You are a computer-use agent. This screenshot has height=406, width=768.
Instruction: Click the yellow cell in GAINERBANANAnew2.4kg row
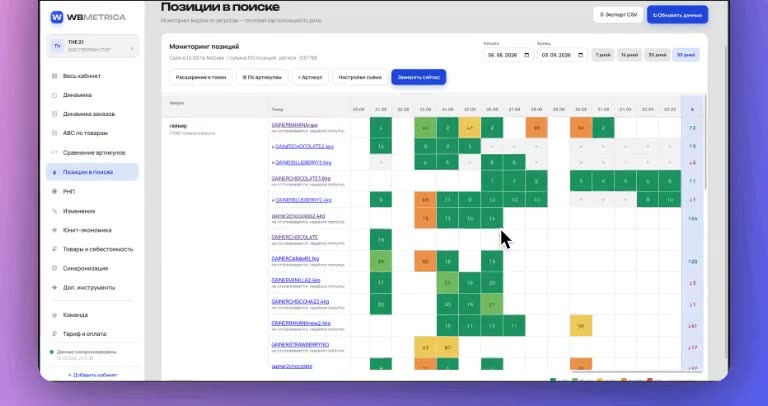coord(581,326)
